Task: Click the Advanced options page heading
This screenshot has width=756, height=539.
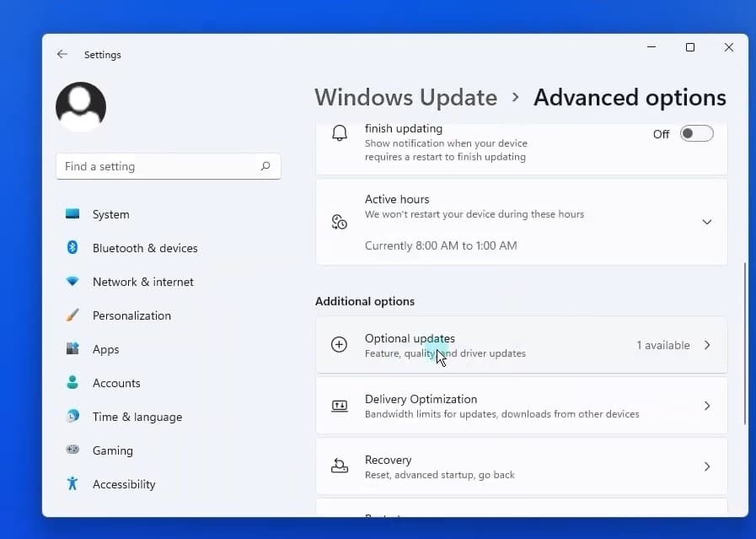Action: pyautogui.click(x=630, y=98)
